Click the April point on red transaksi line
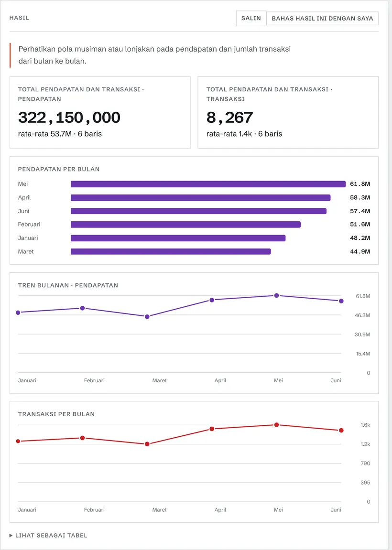The image size is (392, 550). point(212,429)
